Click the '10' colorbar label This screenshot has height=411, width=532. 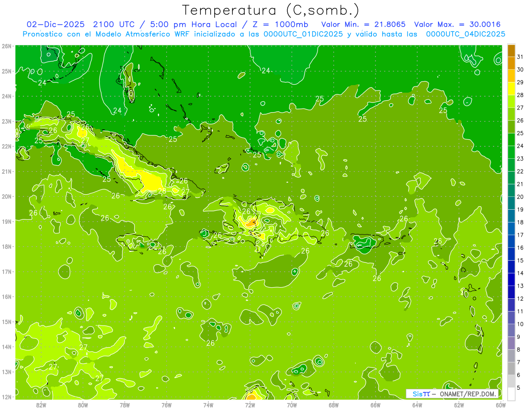click(520, 324)
